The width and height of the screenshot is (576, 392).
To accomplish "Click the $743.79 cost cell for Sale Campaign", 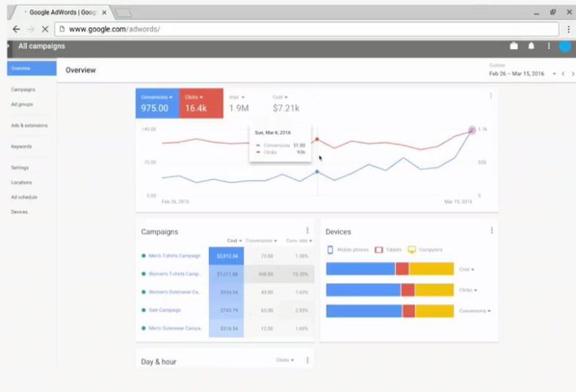I will pyautogui.click(x=226, y=311).
